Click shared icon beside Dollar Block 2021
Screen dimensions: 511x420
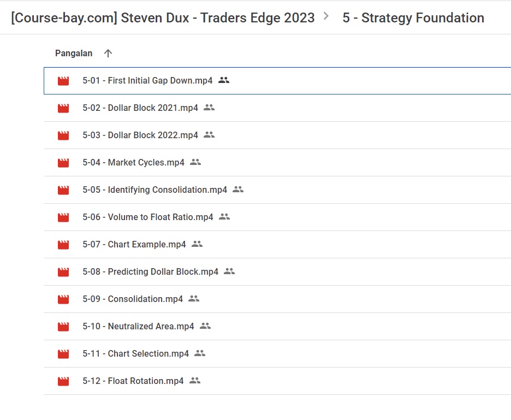tap(209, 107)
